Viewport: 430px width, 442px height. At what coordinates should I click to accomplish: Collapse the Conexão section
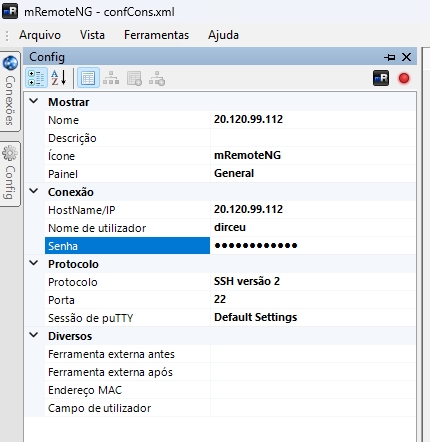point(34,191)
